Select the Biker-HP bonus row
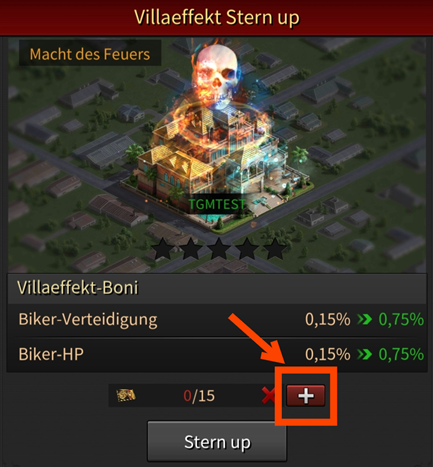Image resolution: width=433 pixels, height=467 pixels. tap(217, 354)
